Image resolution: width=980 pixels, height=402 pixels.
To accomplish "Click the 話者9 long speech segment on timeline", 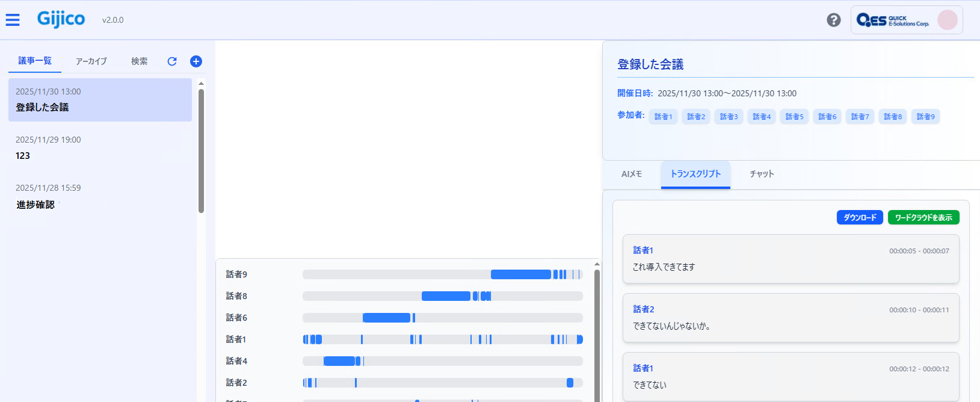I will click(x=520, y=274).
